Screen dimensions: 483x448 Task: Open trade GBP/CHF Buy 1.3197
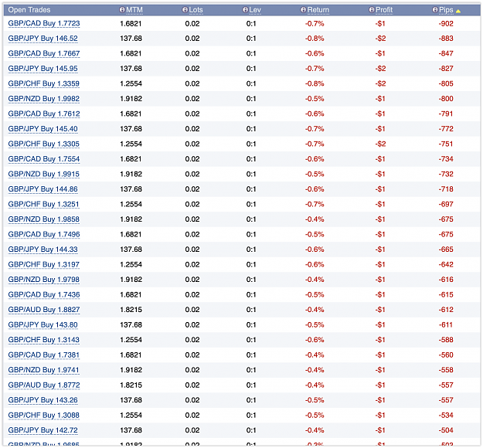[x=44, y=264]
